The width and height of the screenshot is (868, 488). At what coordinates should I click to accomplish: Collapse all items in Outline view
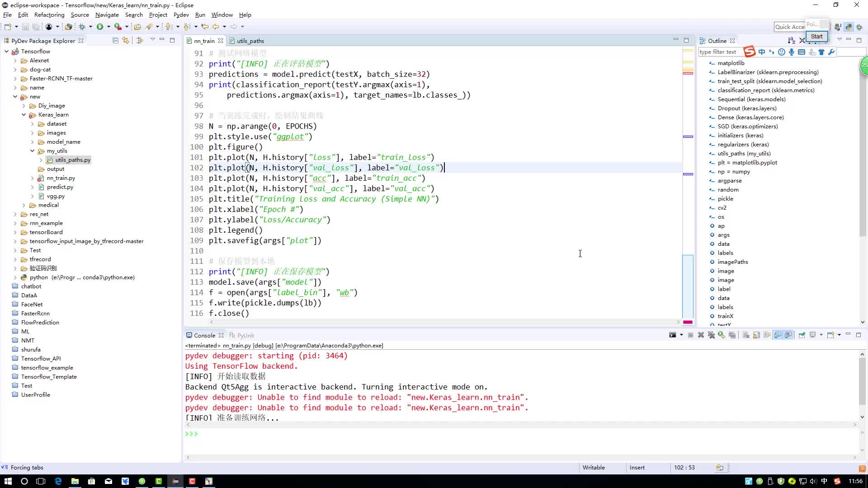pyautogui.click(x=802, y=41)
